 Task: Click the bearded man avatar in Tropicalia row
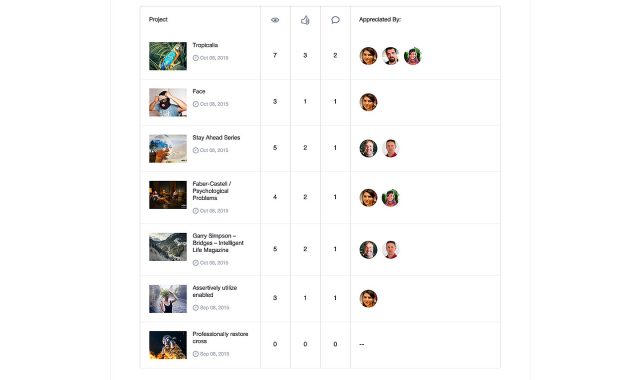[390, 56]
